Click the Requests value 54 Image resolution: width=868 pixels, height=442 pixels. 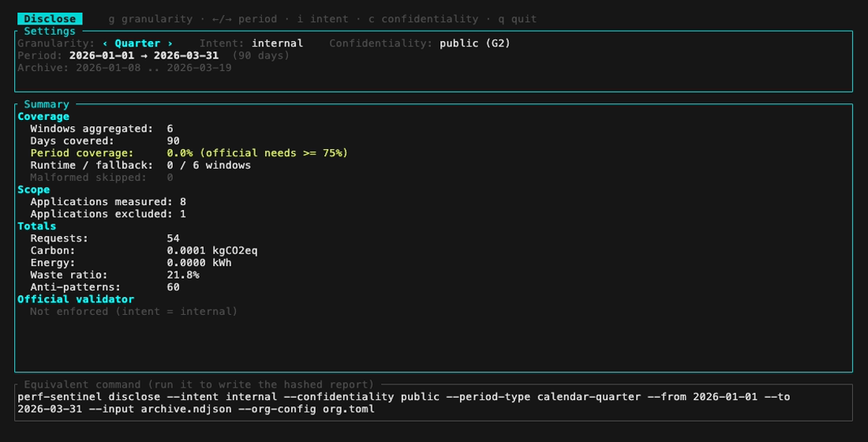coord(174,238)
